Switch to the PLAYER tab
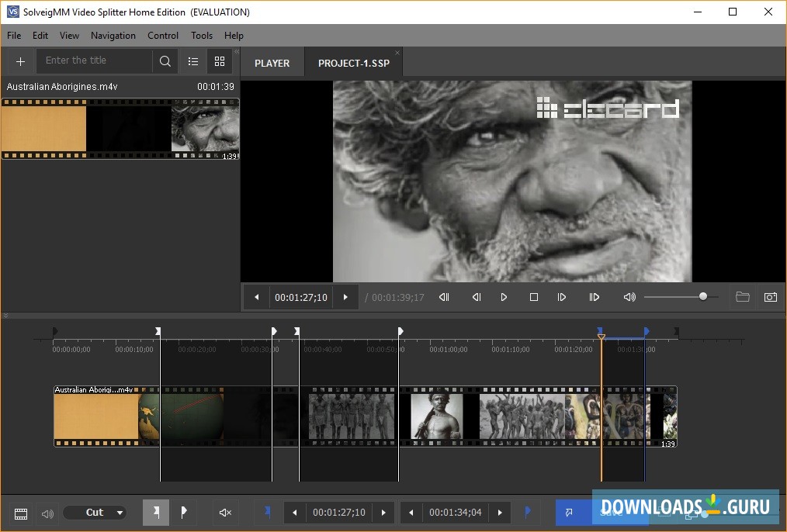 [x=272, y=63]
